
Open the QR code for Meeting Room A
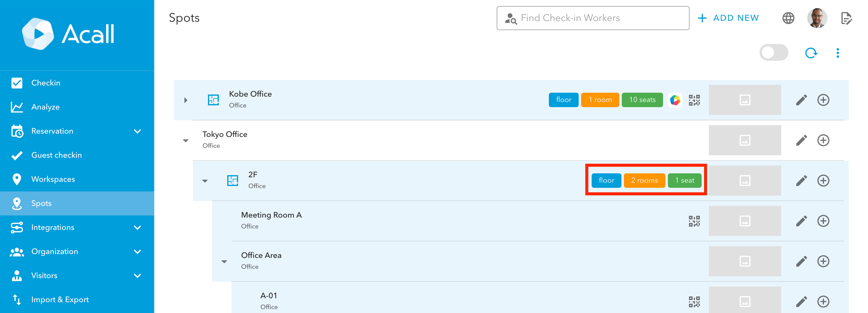coord(694,221)
